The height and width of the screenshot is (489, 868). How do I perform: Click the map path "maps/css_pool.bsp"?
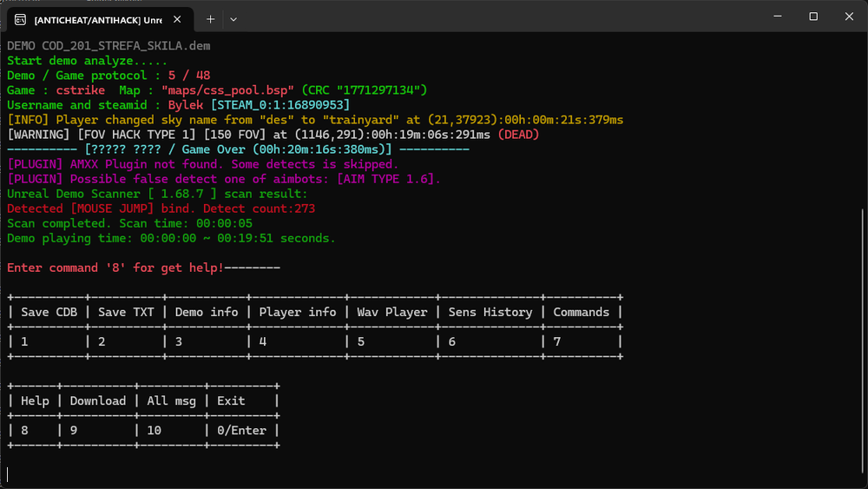coord(227,90)
